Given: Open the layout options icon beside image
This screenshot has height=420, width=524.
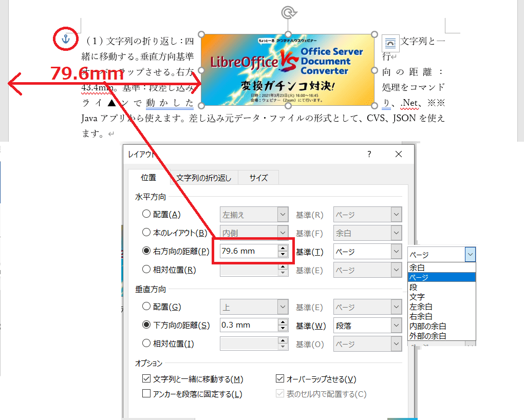Looking at the screenshot, I should pyautogui.click(x=391, y=43).
